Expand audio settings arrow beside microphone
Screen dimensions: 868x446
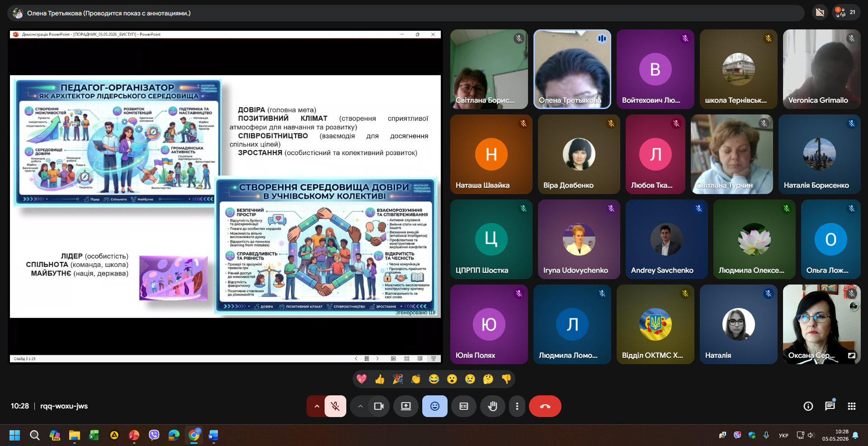point(316,406)
